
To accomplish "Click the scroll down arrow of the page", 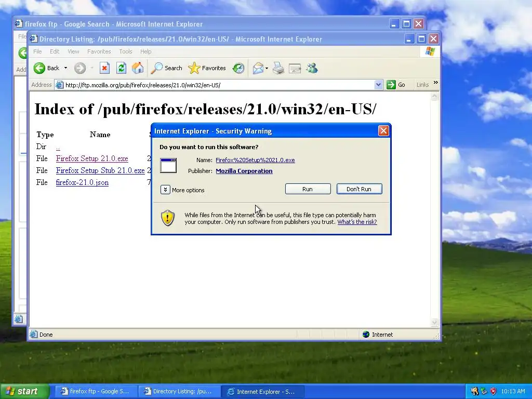I will pos(435,322).
